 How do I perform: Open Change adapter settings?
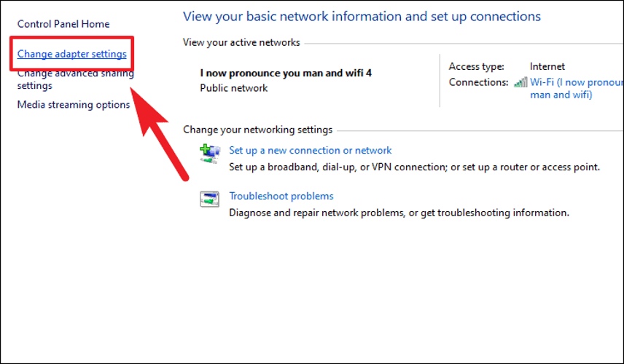tap(71, 54)
